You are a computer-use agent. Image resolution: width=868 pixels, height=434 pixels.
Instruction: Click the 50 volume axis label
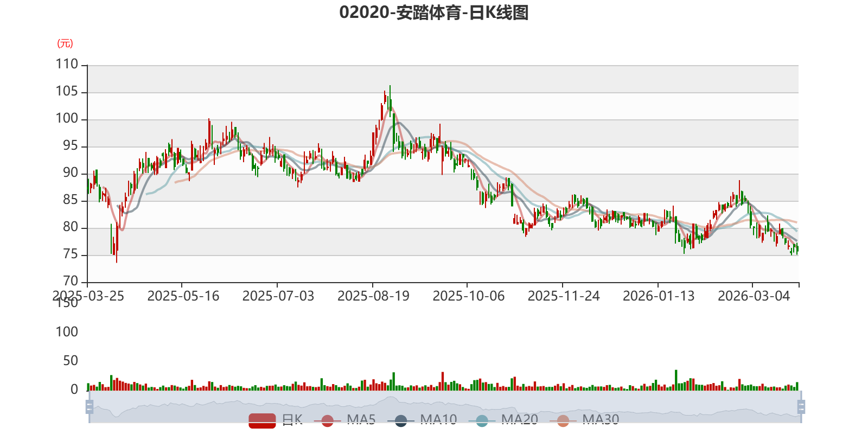(71, 361)
